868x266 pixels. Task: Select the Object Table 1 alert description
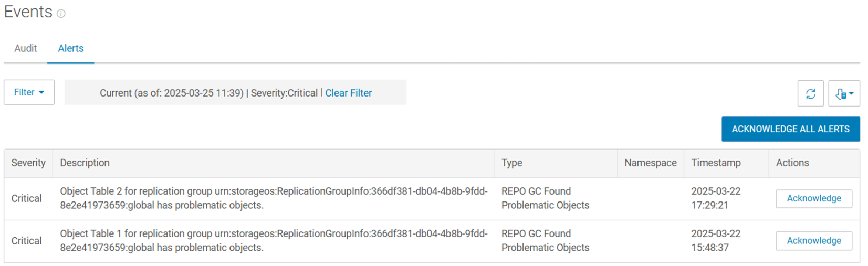coord(273,241)
